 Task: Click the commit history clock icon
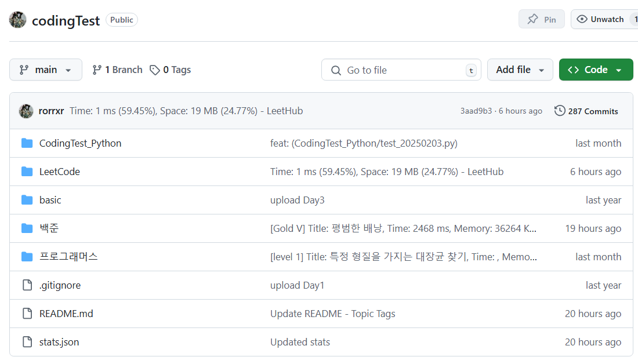[x=560, y=111]
